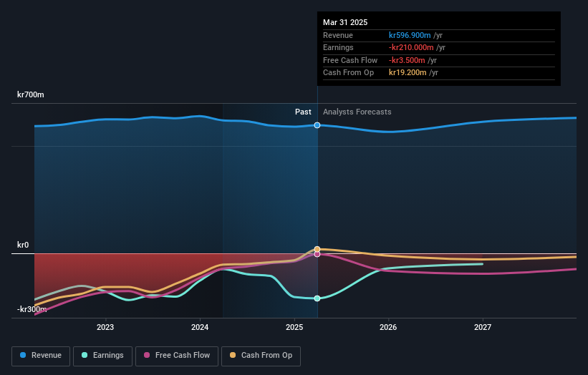Image resolution: width=588 pixels, height=375 pixels.
Task: Click the 2025 x-axis label
Action: tap(294, 328)
